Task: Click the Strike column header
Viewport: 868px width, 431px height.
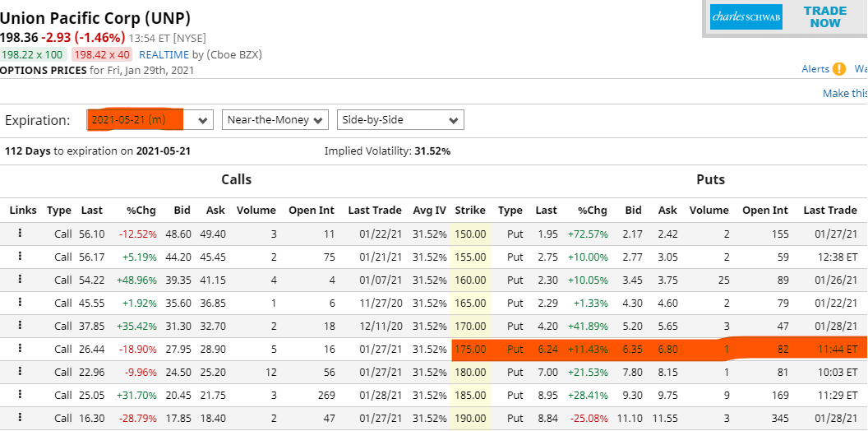Action: pyautogui.click(x=470, y=210)
